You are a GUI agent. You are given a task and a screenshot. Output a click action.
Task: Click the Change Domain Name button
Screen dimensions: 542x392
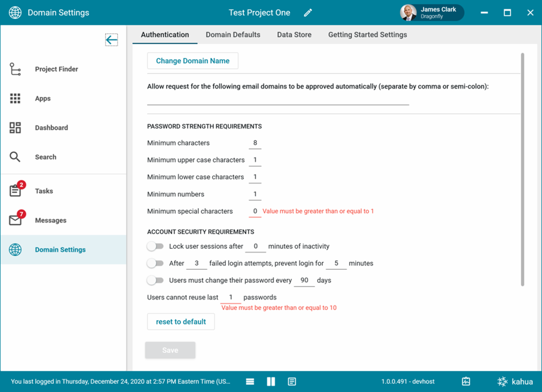pos(192,61)
